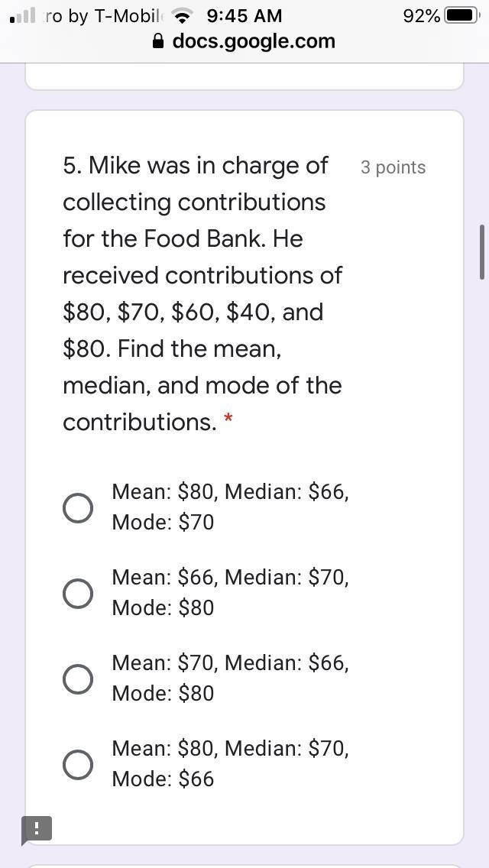Image resolution: width=489 pixels, height=868 pixels.
Task: Choose radio circle for Mean $66, Median $70, Mode $80
Action: pos(78,593)
